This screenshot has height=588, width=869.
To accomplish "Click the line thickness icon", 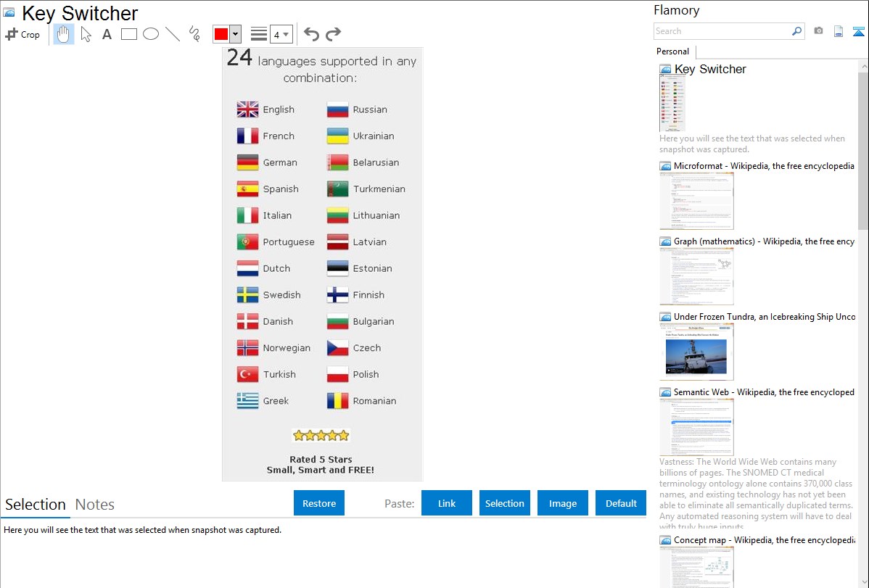I will tap(259, 34).
